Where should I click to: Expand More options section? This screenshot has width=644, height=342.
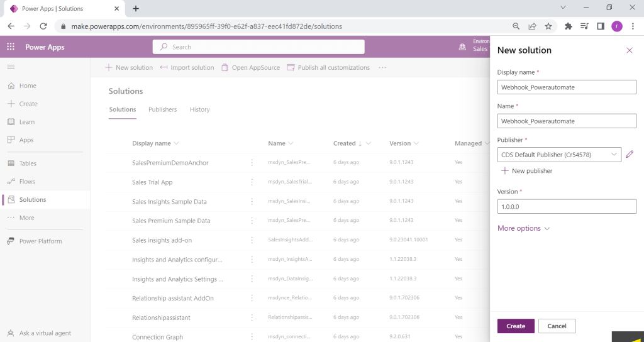pos(523,228)
